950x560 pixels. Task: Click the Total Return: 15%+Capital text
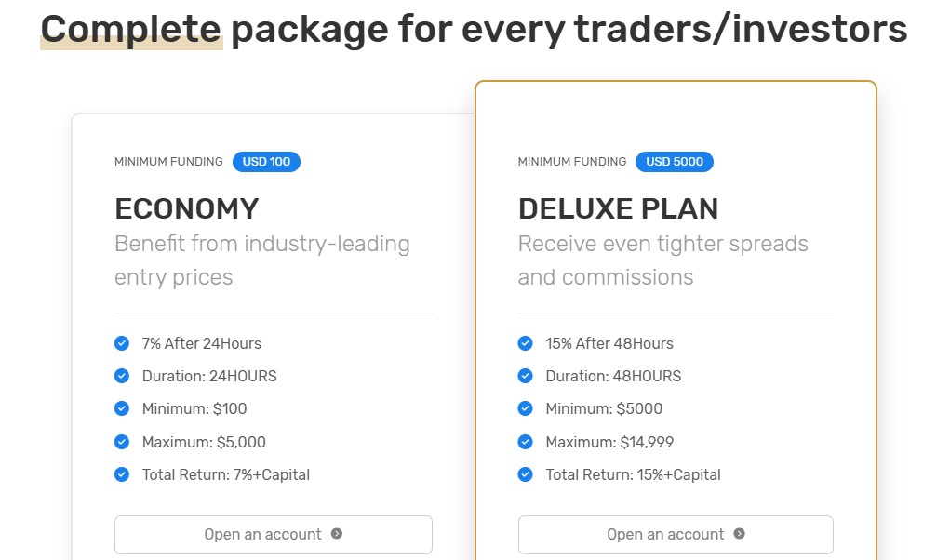tap(633, 474)
